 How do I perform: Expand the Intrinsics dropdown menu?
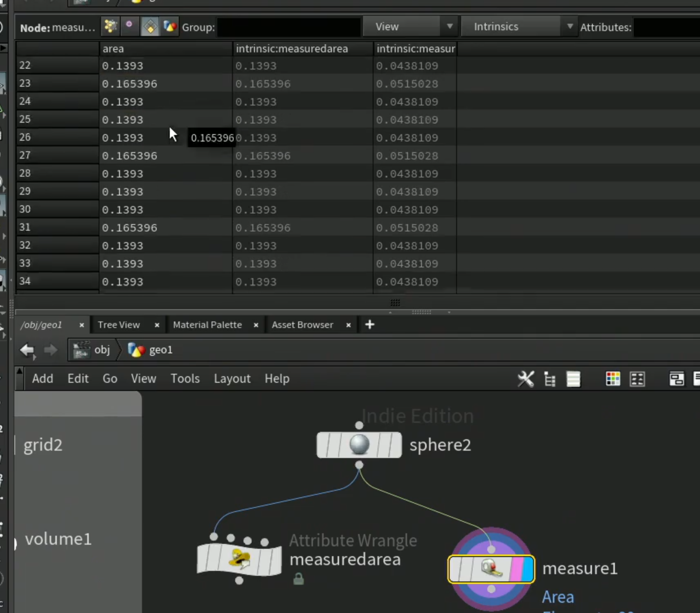coord(518,27)
